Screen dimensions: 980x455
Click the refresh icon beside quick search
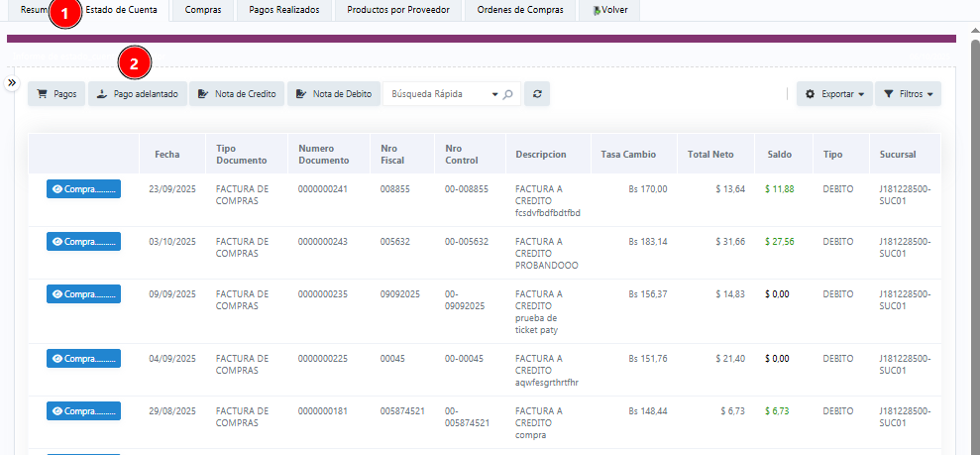pyautogui.click(x=537, y=94)
